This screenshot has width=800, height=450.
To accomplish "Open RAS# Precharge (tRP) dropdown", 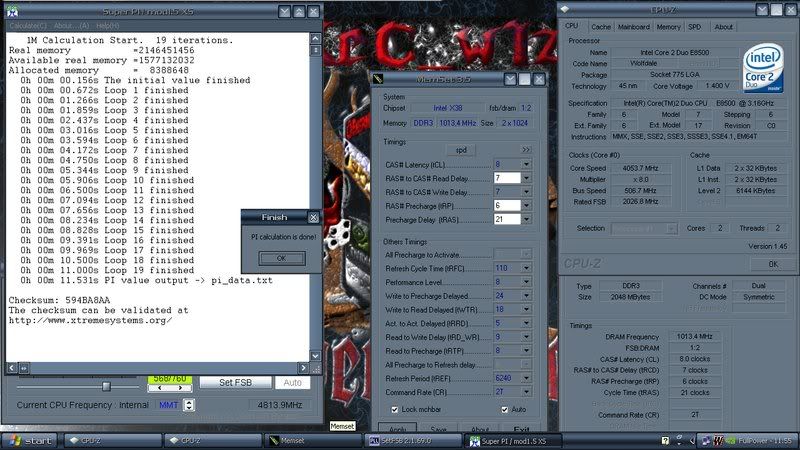I will point(526,206).
